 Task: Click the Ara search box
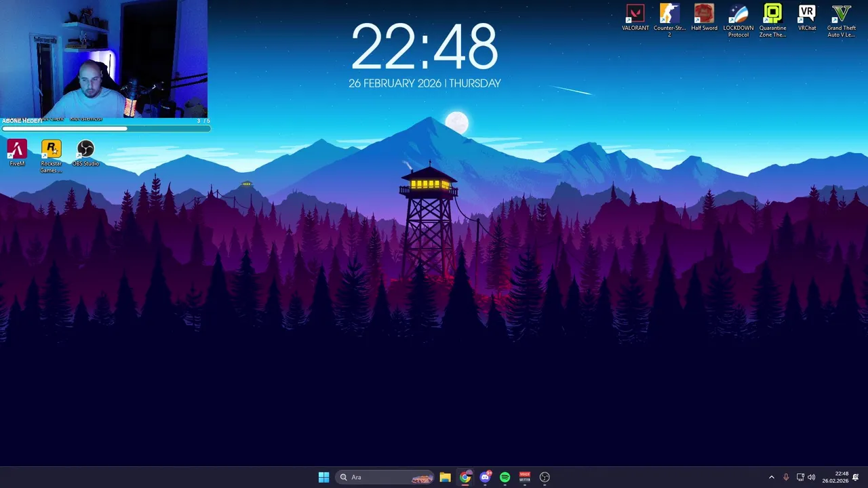click(384, 477)
